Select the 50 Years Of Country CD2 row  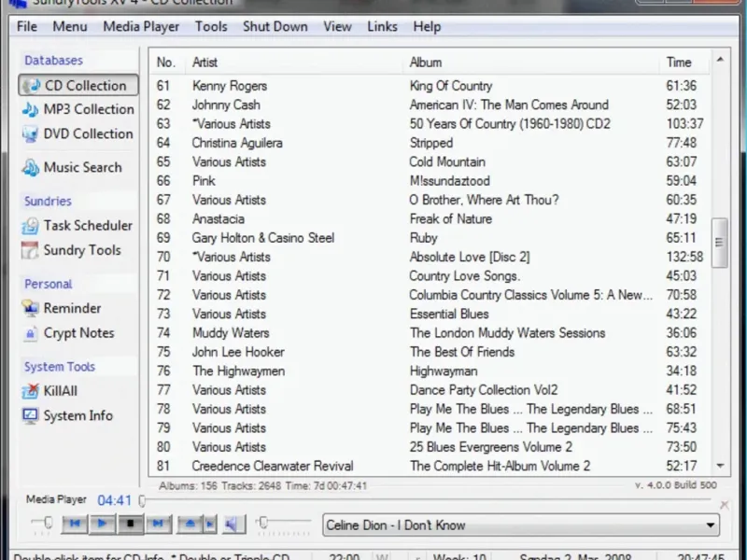(x=430, y=124)
